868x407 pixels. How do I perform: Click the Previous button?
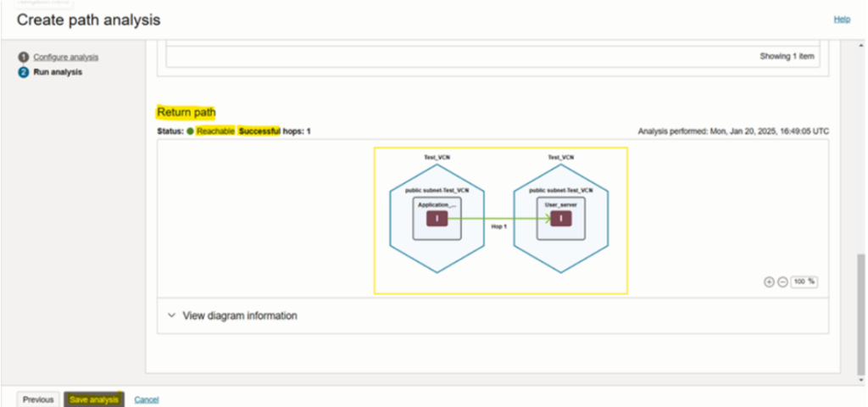coord(38,399)
